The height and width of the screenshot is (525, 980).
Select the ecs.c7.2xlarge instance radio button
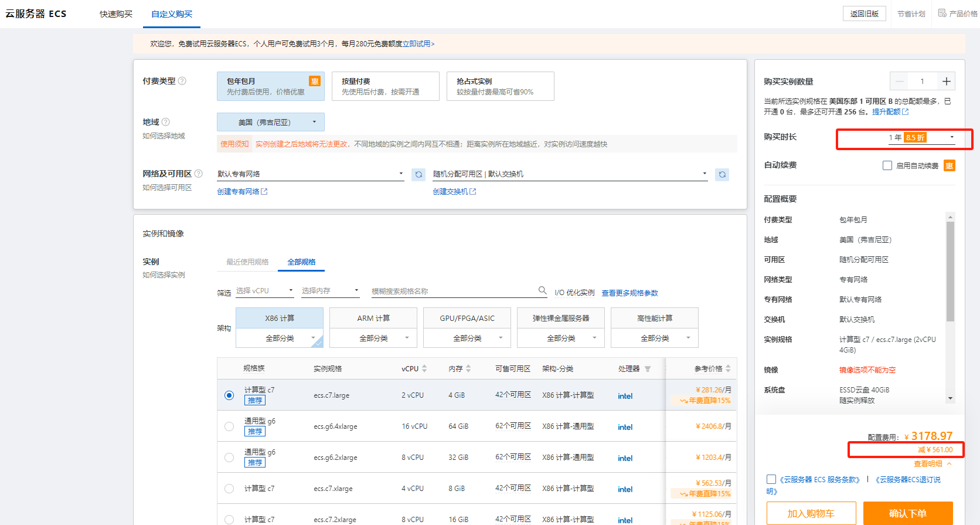coord(229,520)
